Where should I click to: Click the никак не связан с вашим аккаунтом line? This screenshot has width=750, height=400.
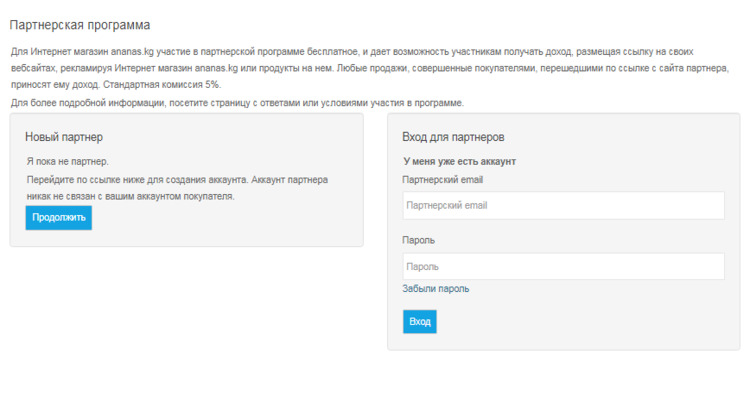(x=131, y=196)
